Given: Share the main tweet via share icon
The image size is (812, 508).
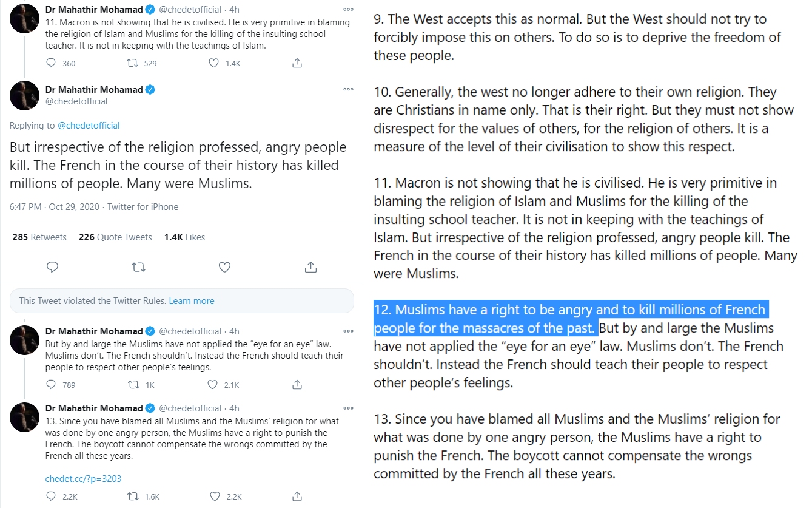Looking at the screenshot, I should click(310, 266).
